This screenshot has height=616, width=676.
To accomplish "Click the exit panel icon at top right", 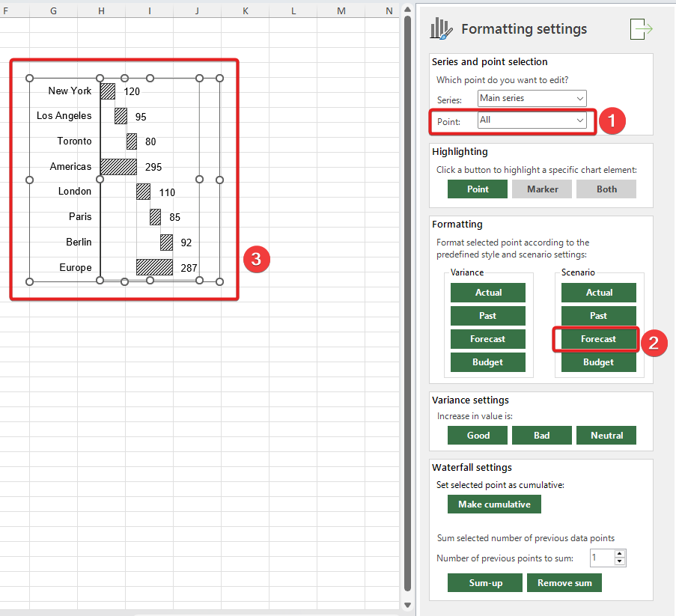I will [x=642, y=29].
